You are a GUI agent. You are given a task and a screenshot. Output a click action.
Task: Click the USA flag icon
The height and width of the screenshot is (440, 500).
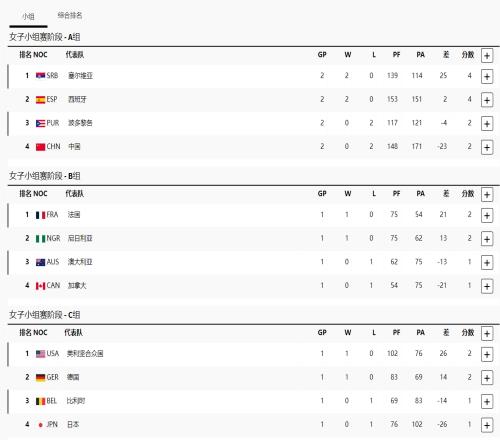coord(40,354)
